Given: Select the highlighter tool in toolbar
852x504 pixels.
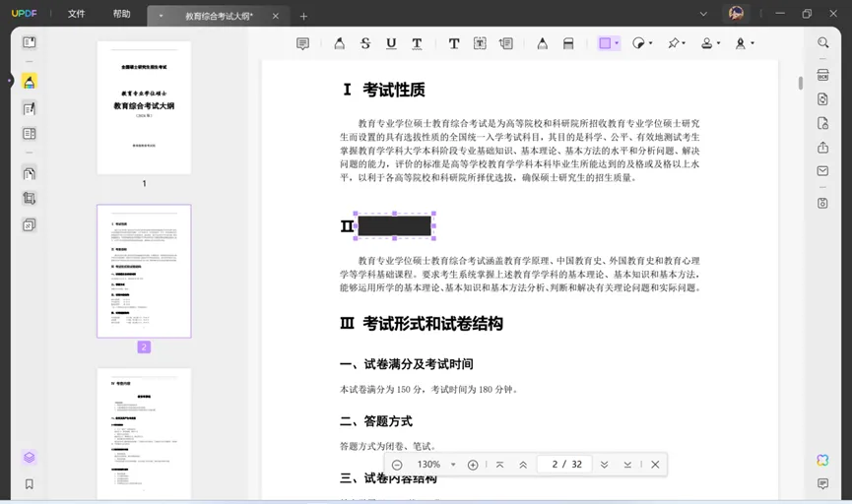Looking at the screenshot, I should pos(339,43).
